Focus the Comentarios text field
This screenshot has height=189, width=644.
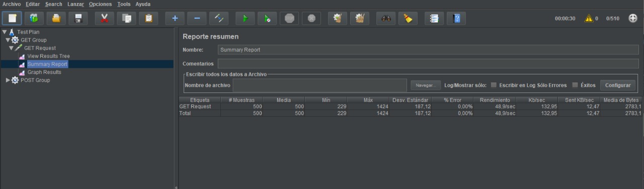pos(428,64)
